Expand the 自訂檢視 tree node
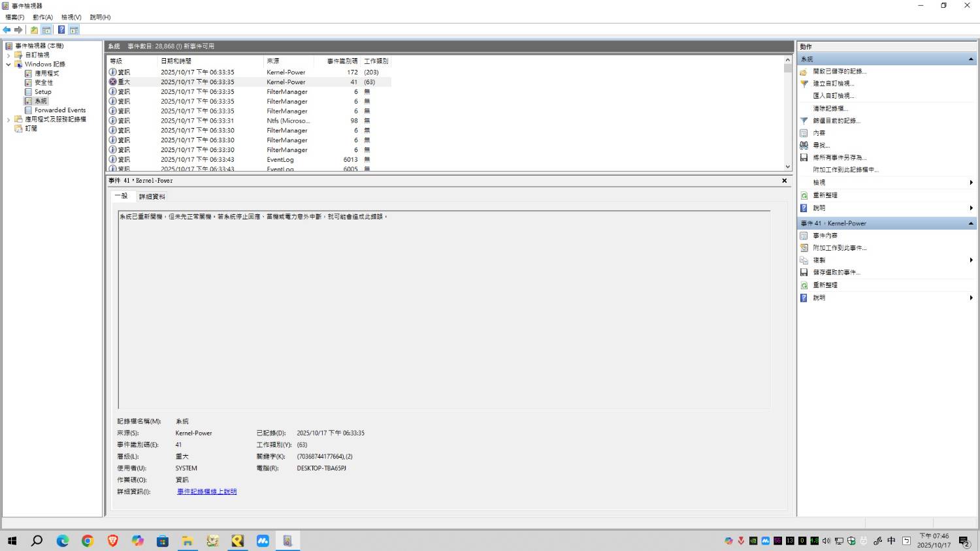Viewport: 980px width, 551px height. tap(8, 55)
